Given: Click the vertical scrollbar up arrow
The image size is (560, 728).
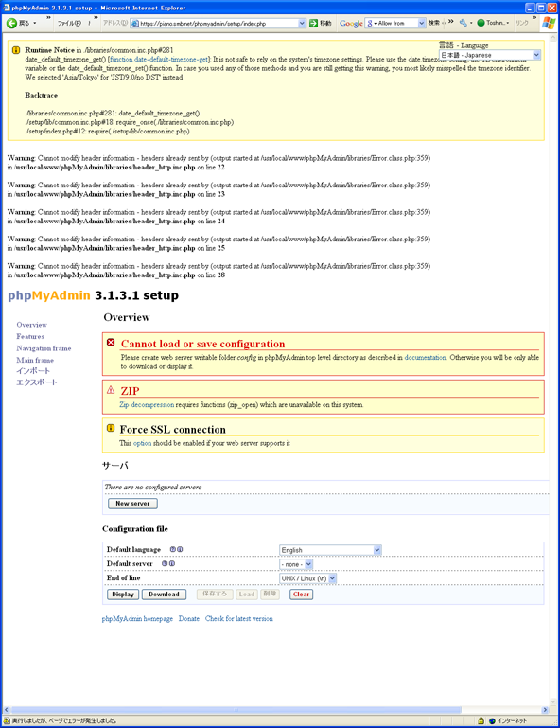Looking at the screenshot, I should pos(553,38).
